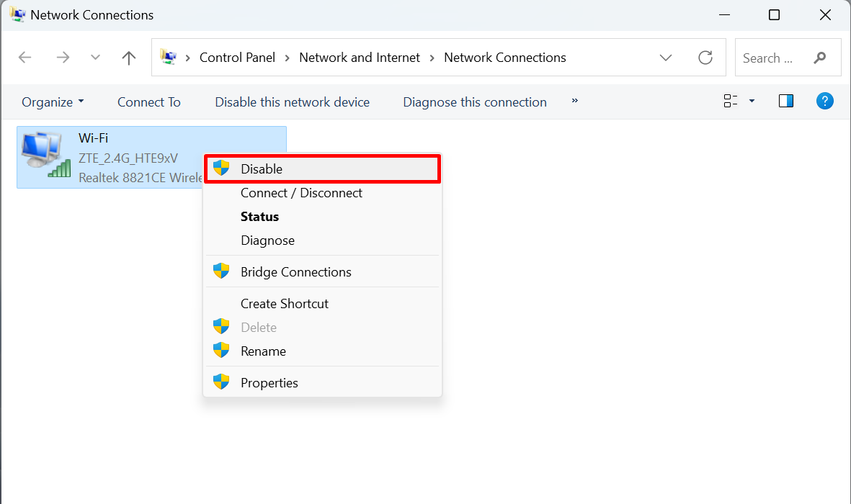Toggle the preview pane
This screenshot has height=504, width=851.
coord(785,101)
